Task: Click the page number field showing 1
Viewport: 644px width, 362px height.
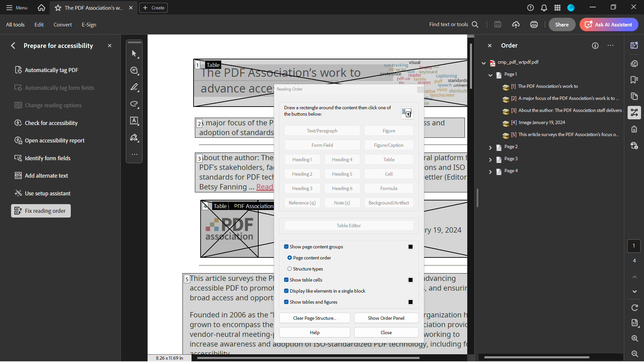Action: tap(634, 246)
